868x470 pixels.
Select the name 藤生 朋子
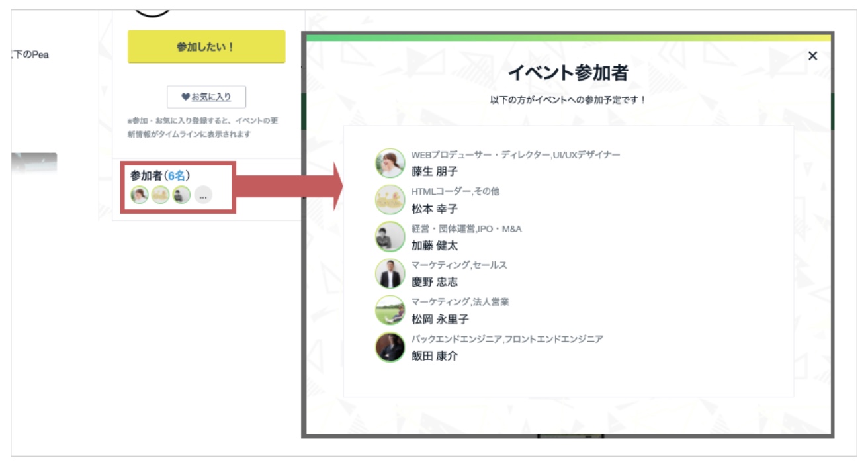(x=435, y=171)
